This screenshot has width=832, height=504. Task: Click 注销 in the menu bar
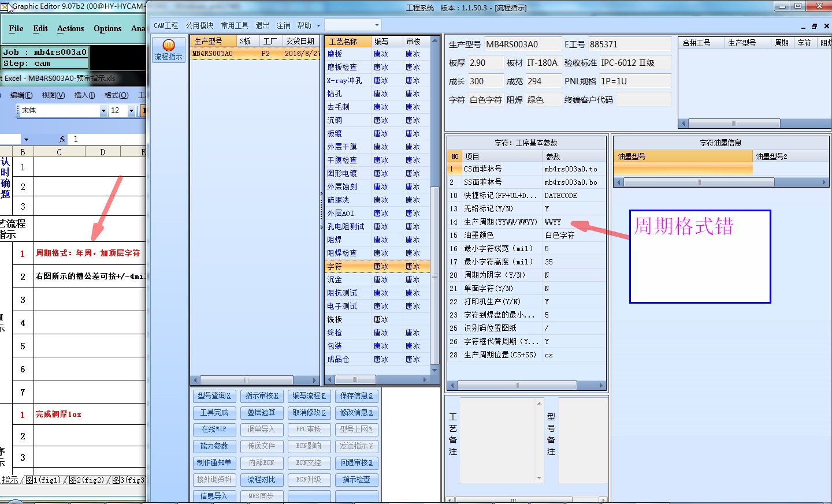click(283, 25)
